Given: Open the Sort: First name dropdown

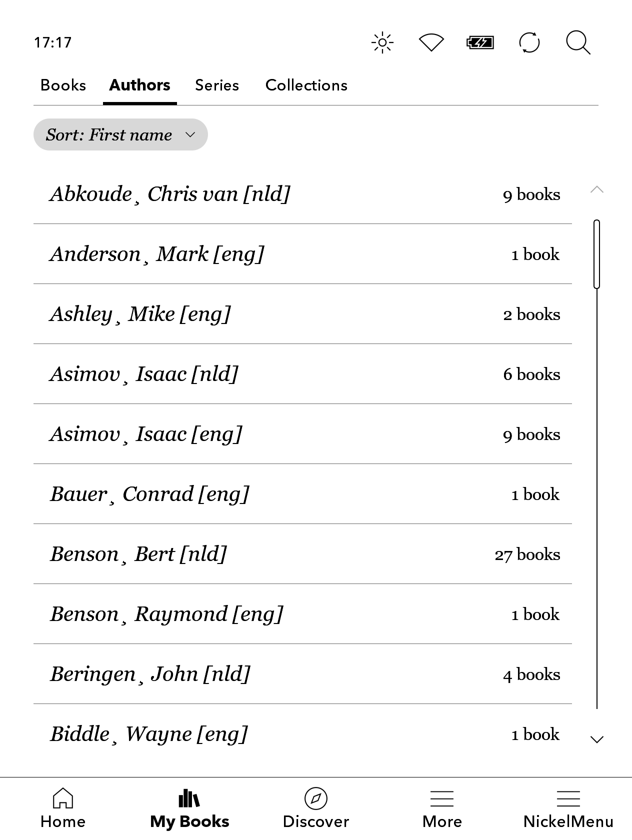Looking at the screenshot, I should pos(120,134).
